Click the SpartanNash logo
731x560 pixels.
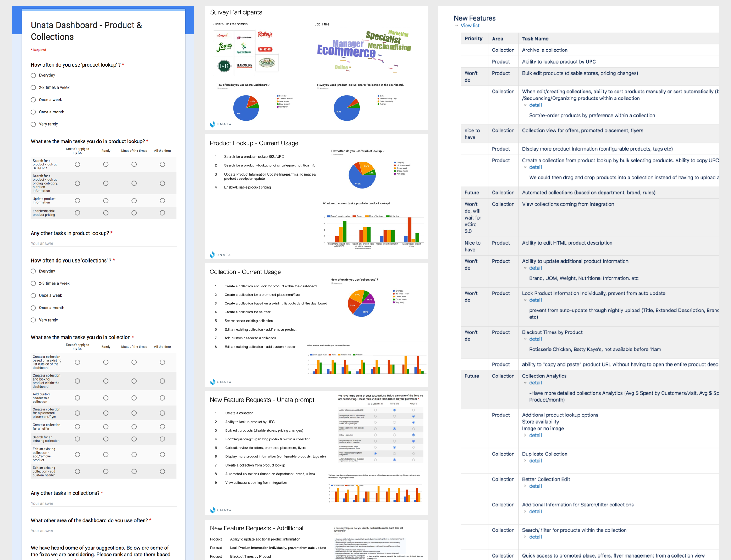coord(244,48)
